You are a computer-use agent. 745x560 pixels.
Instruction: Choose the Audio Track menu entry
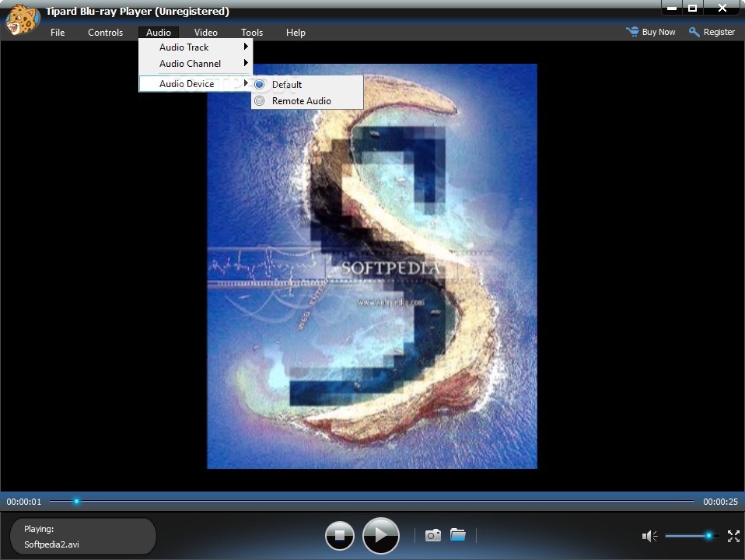[195, 47]
